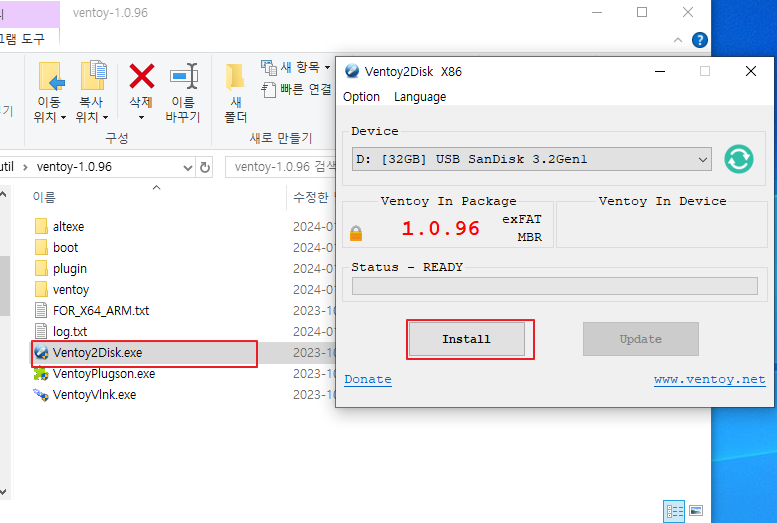Sort files by the Date modified (수정한) column
Screen dimensions: 777x523
[311, 197]
